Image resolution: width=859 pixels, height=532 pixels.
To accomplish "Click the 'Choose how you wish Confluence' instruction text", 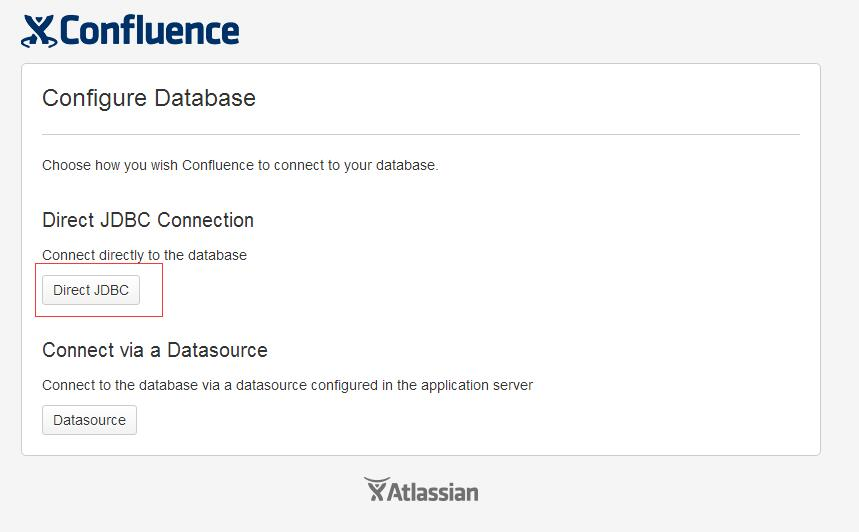I will coord(240,165).
